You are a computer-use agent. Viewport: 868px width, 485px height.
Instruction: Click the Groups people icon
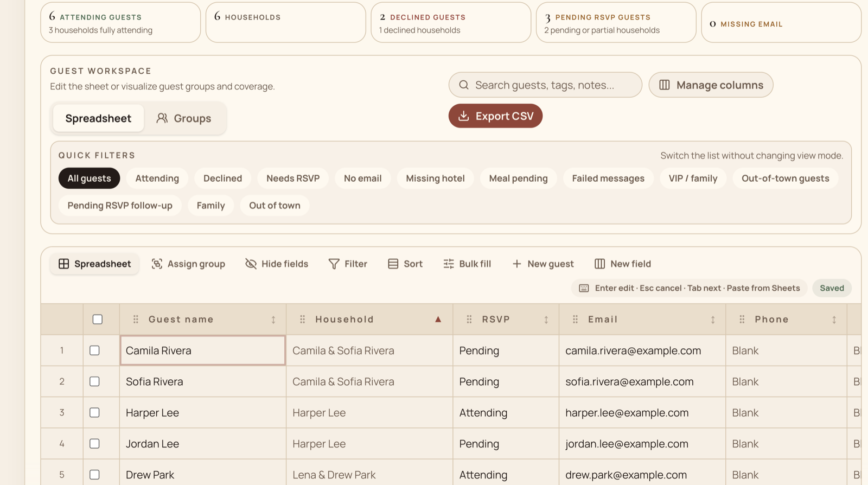click(x=162, y=118)
